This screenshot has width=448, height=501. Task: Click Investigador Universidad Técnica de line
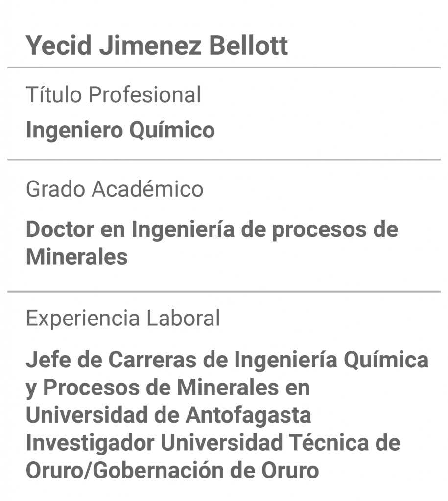(x=213, y=443)
